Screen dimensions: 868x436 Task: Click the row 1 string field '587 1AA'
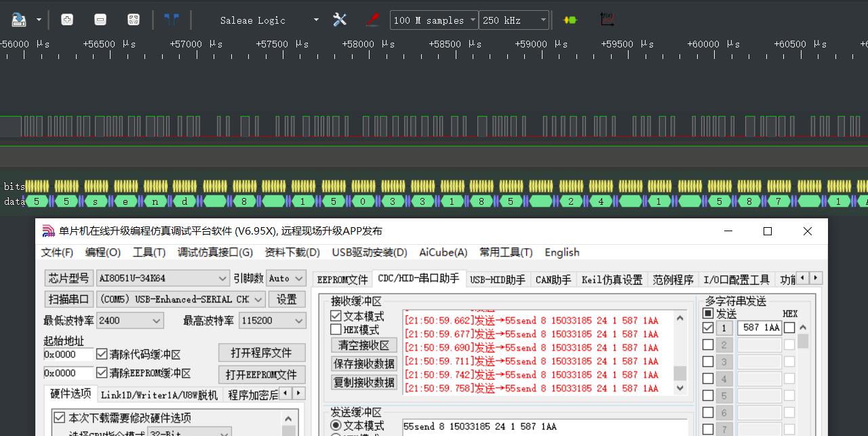coord(759,328)
